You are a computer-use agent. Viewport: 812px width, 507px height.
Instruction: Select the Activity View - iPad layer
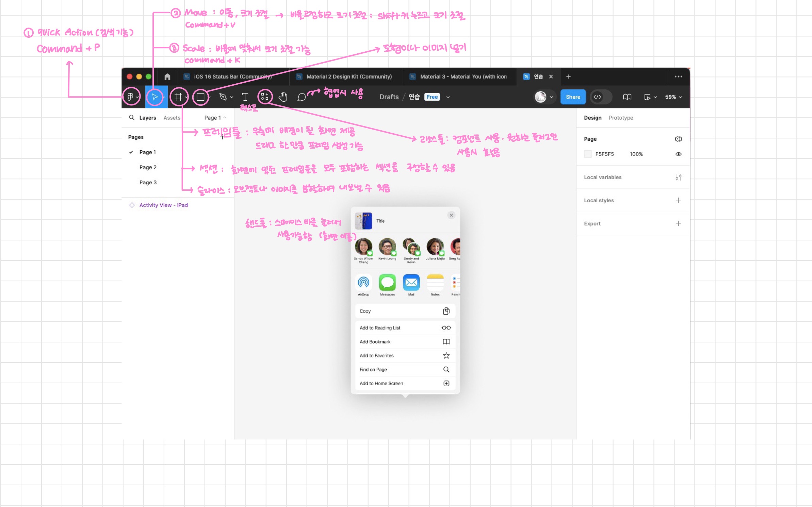point(163,205)
